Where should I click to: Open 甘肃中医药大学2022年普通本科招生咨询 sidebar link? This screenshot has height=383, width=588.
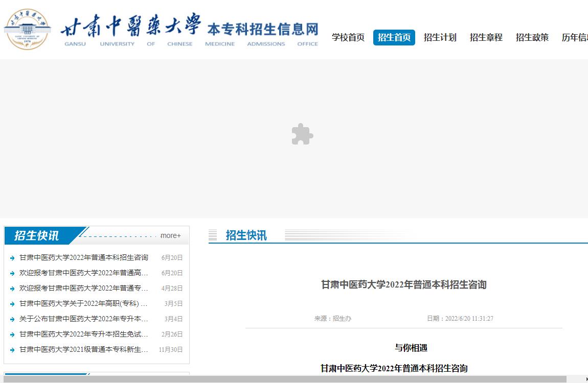click(x=84, y=257)
